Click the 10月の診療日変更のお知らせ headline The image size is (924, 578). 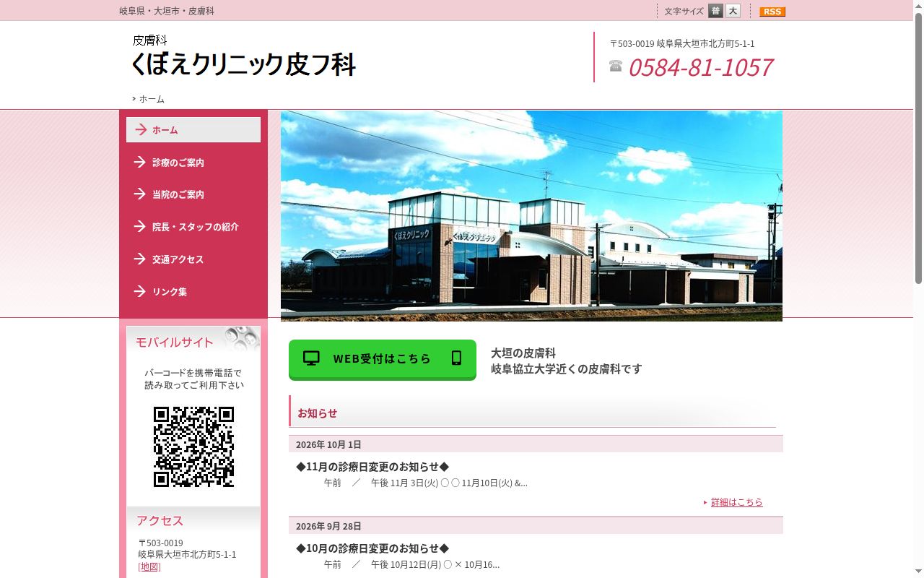tap(372, 548)
